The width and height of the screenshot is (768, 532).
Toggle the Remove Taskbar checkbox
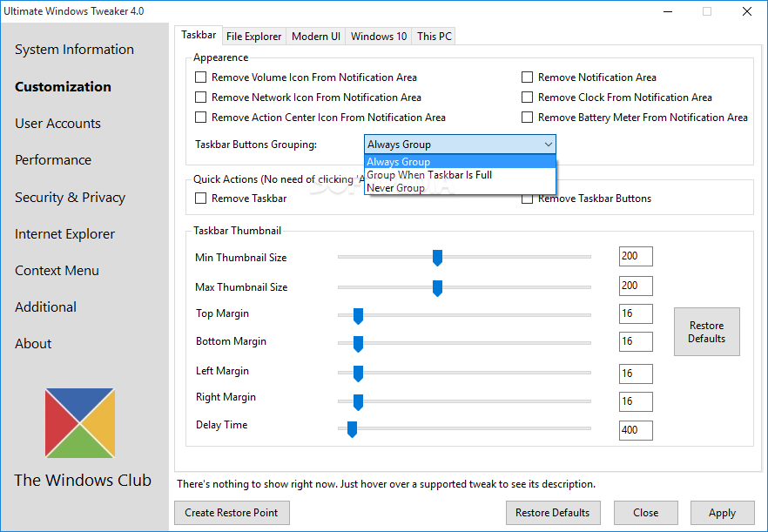[201, 199]
